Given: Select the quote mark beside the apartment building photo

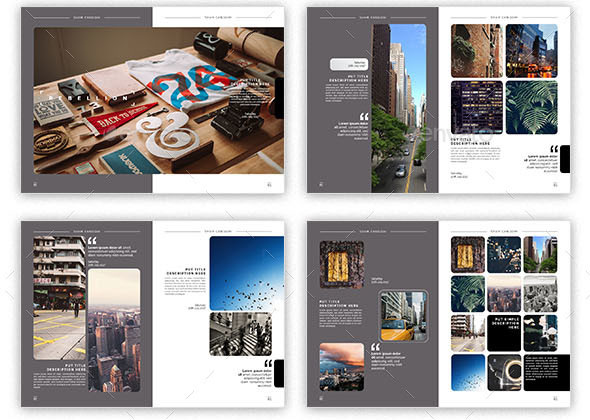Looking at the screenshot, I should pos(92,241).
